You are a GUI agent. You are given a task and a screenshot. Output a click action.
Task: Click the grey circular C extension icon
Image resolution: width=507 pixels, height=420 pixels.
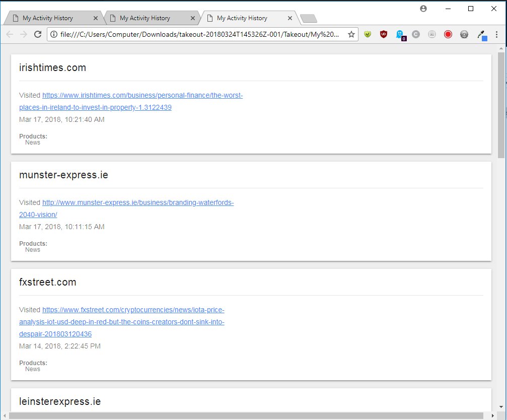416,34
